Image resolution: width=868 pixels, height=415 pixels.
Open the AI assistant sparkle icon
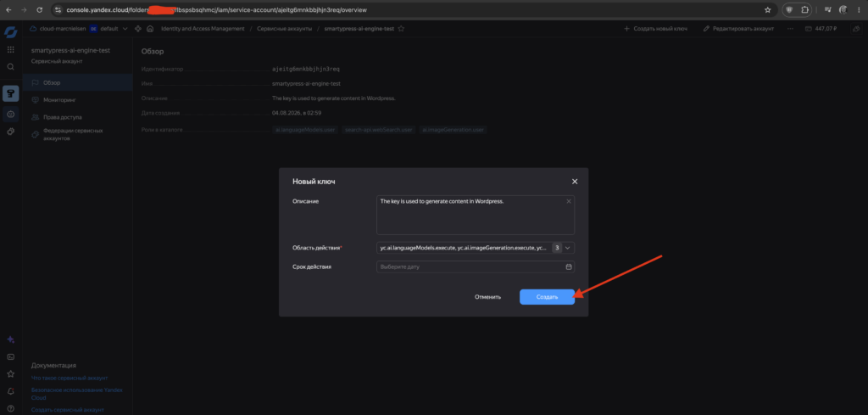10,339
